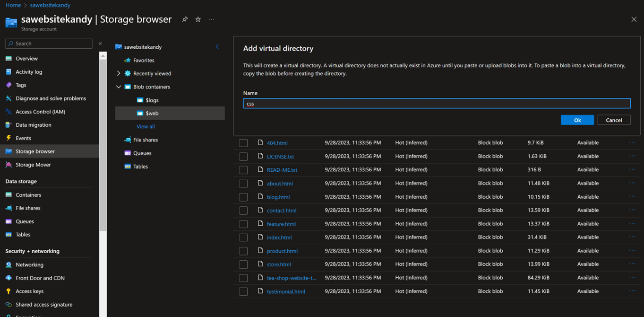644x317 pixels.
Task: Close the Storage browser blade
Action: 634,19
